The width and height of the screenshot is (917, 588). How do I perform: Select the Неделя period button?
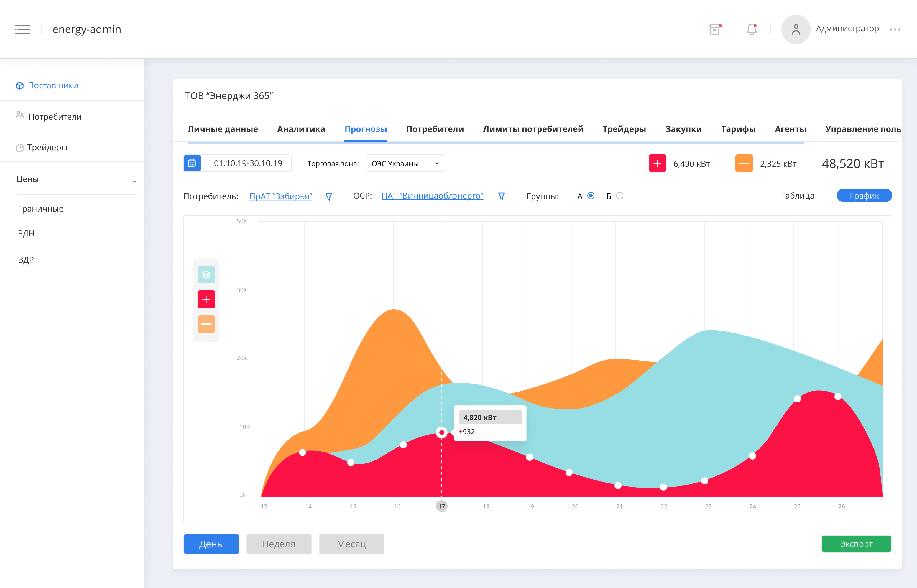click(x=279, y=544)
